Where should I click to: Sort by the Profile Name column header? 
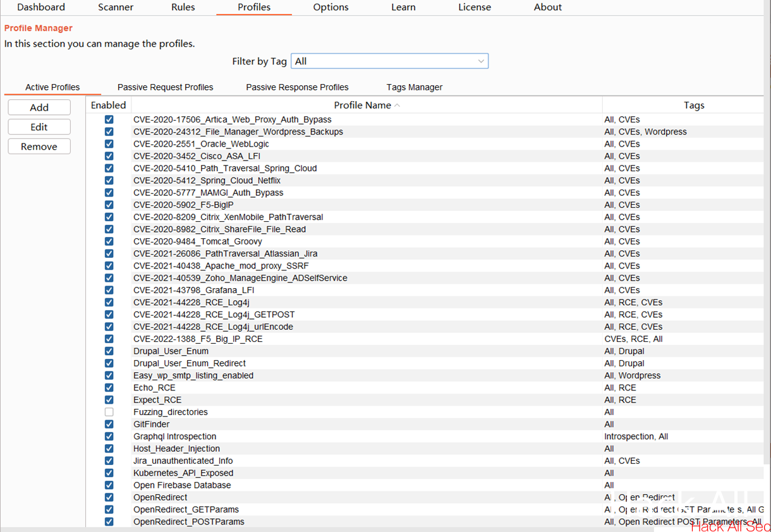click(367, 106)
